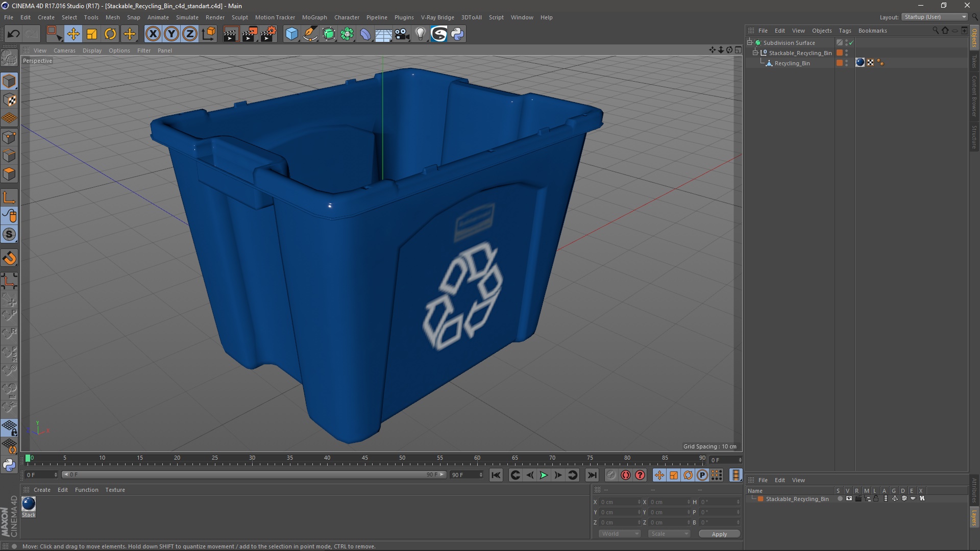Open the MoGraph menu

314,17
